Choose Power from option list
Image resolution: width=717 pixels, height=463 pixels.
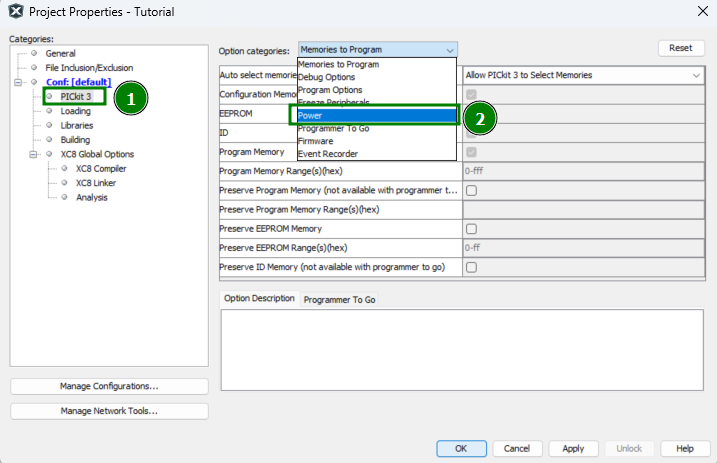(x=377, y=116)
